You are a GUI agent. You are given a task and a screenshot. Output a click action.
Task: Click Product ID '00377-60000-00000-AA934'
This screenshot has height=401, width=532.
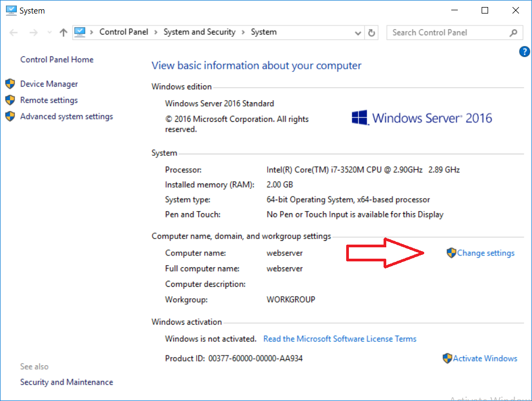point(256,358)
